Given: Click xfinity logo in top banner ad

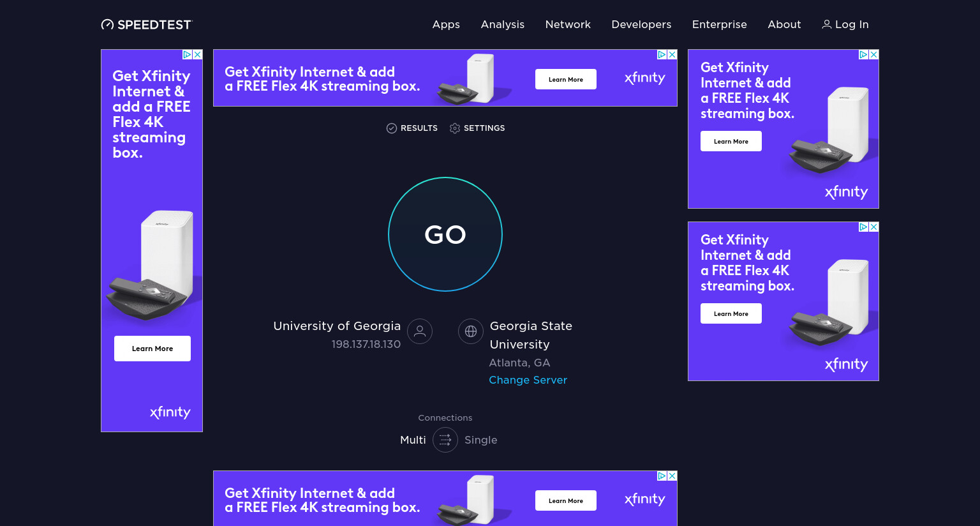Looking at the screenshot, I should point(645,79).
